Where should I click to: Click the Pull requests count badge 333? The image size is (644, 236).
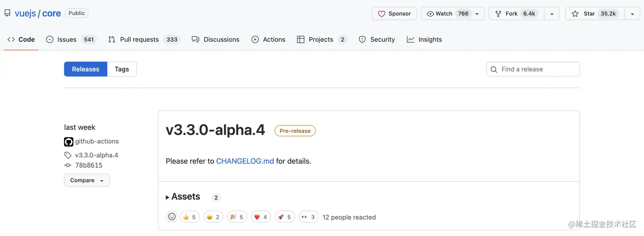pyautogui.click(x=172, y=39)
